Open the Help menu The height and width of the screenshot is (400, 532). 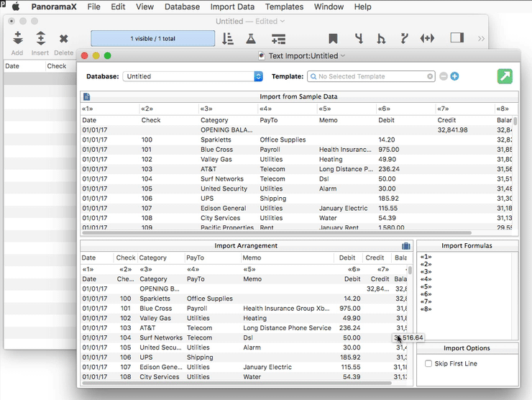(x=363, y=6)
